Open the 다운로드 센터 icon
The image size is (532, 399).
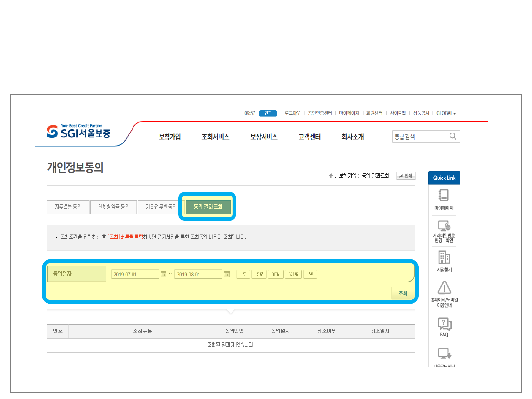pyautogui.click(x=444, y=354)
